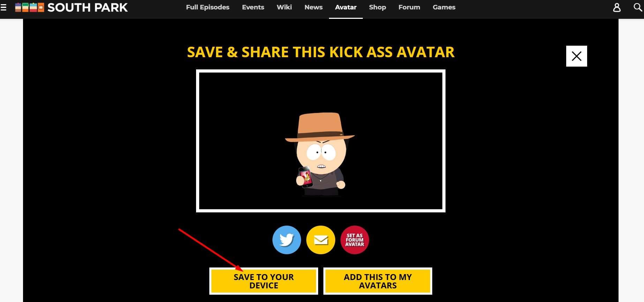Open the user account profile icon
Image resolution: width=644 pixels, height=302 pixels.
pyautogui.click(x=617, y=7)
